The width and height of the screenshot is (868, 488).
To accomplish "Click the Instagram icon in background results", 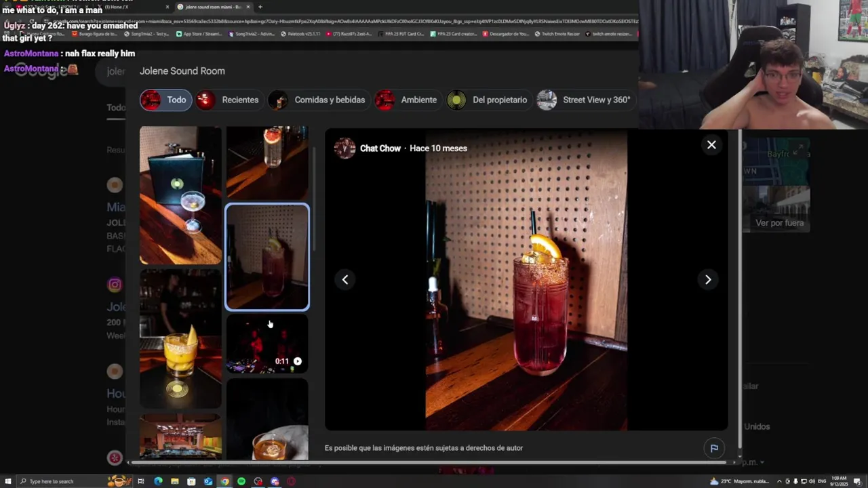I will coord(115,285).
